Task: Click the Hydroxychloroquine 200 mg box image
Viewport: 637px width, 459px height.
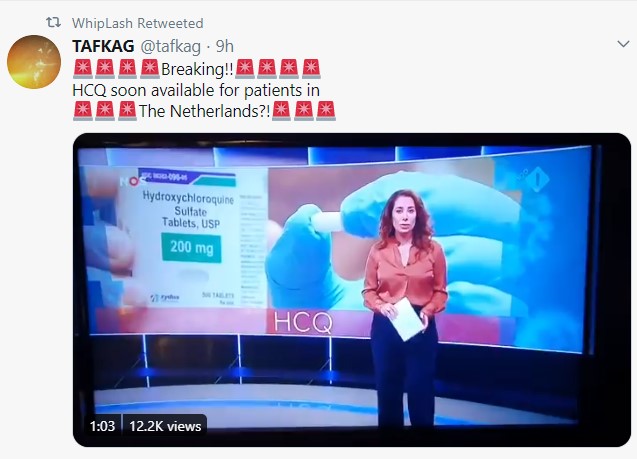Action: 191,238
